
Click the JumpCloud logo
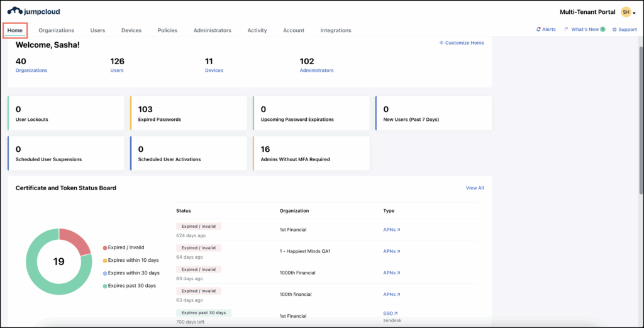pos(34,11)
